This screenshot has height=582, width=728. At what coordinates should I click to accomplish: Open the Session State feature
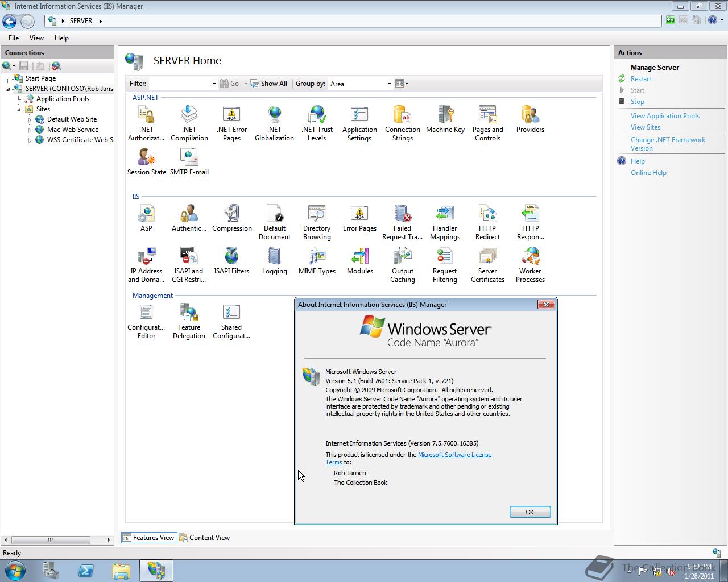(146, 162)
